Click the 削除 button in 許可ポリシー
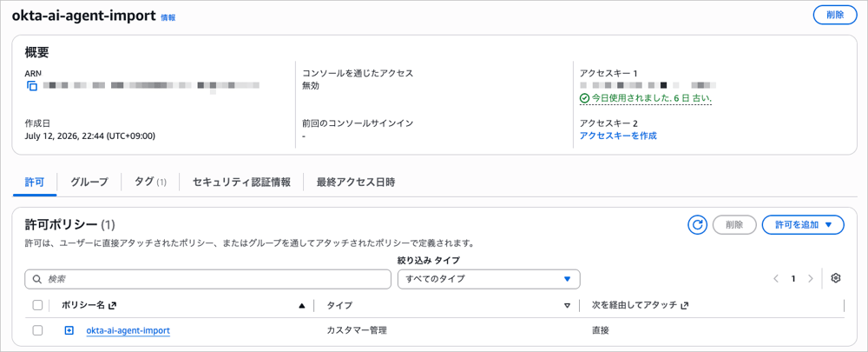This screenshot has width=868, height=352. pyautogui.click(x=734, y=224)
